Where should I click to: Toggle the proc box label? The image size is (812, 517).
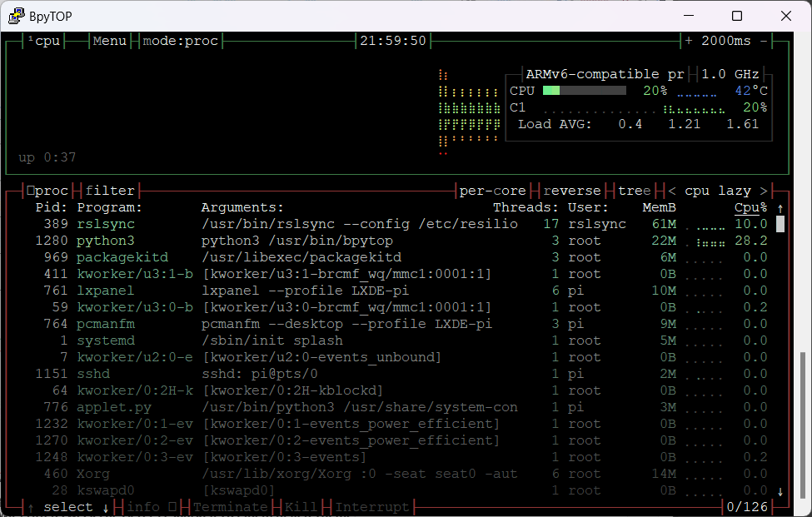tap(47, 191)
